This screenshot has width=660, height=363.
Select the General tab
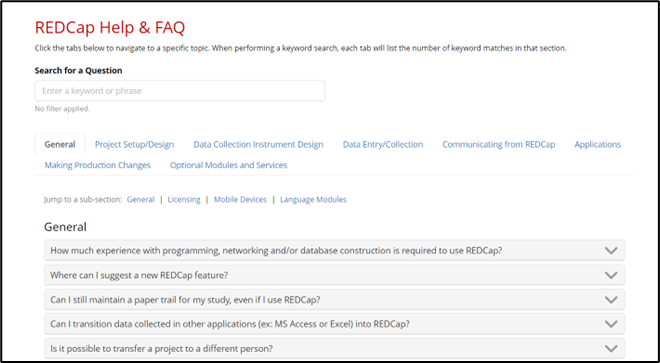pos(60,144)
